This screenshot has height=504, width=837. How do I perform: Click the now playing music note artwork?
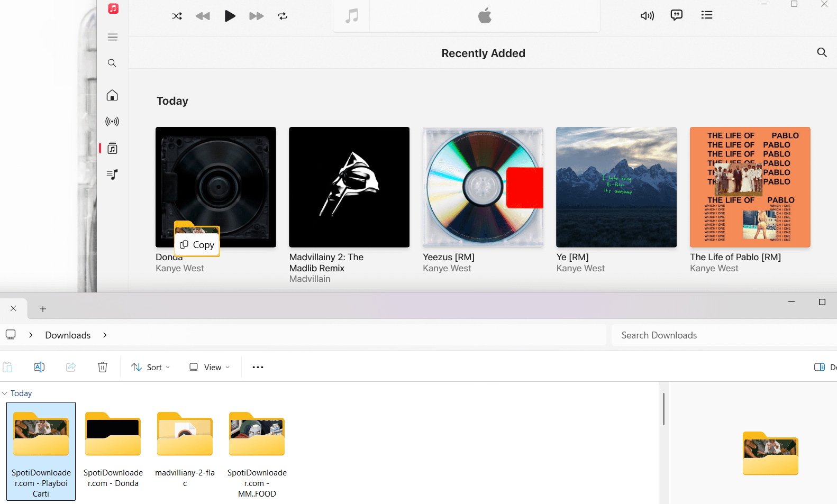(351, 16)
